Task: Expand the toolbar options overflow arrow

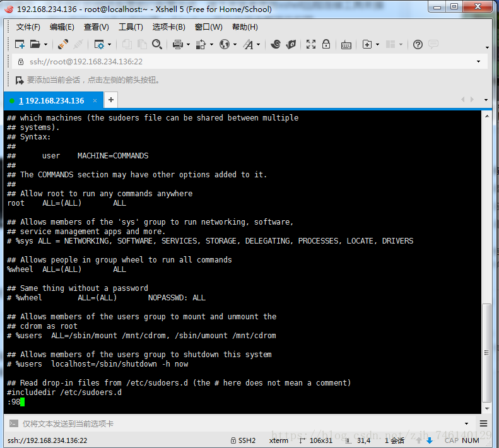Action: (x=487, y=47)
